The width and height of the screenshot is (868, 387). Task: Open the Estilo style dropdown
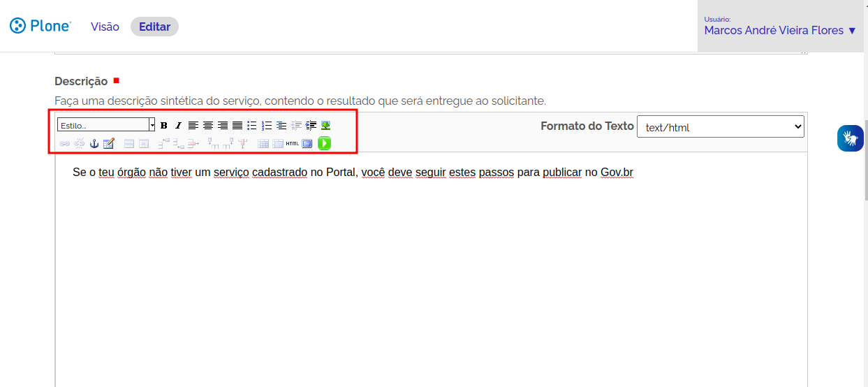pos(106,125)
